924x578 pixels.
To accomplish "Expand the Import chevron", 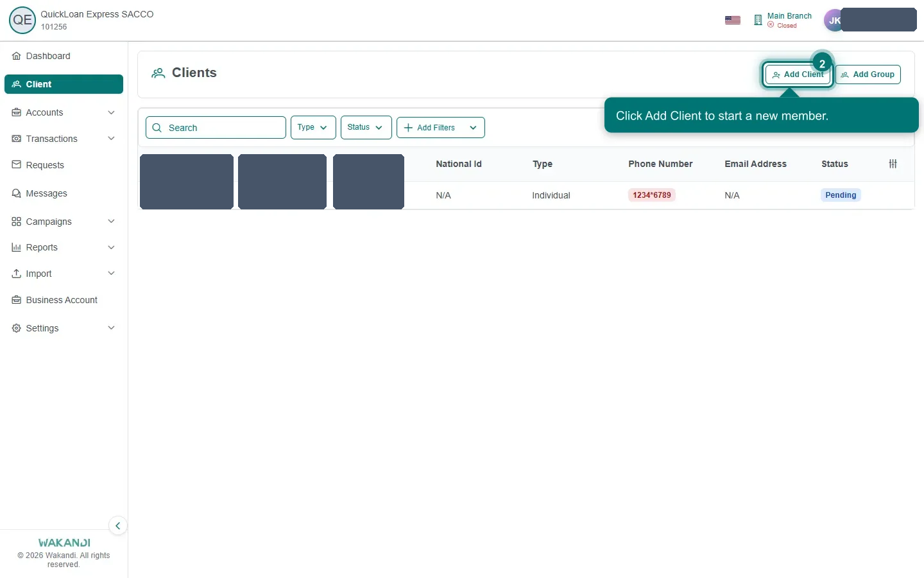I will click(x=111, y=274).
